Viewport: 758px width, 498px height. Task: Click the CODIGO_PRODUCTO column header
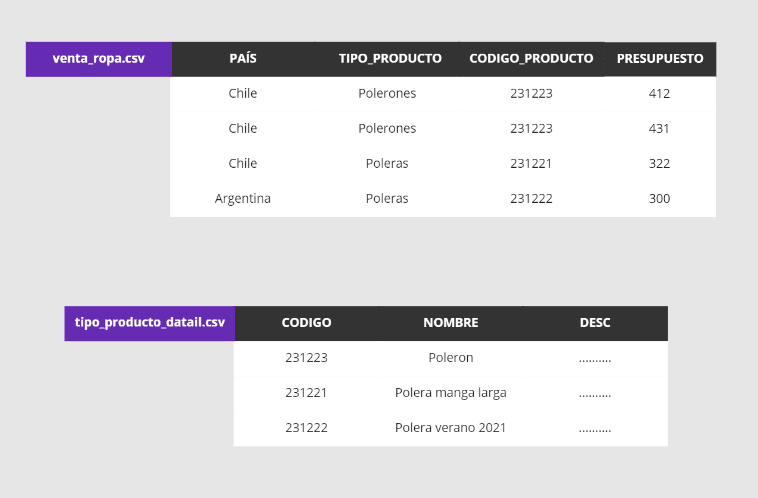531,59
